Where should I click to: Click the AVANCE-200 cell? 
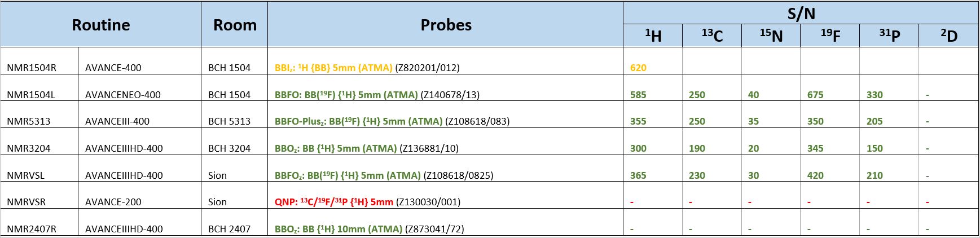click(x=114, y=202)
